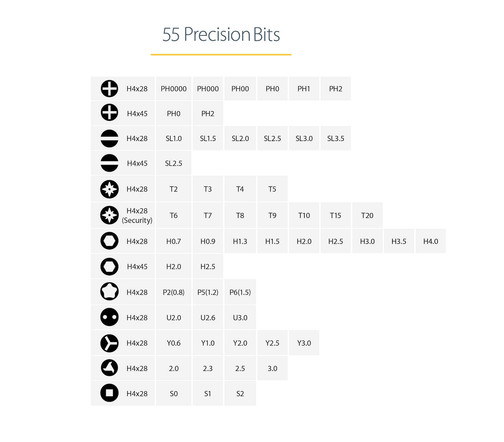
Task: Select the SL3.5 slotted bit cell
Action: coord(335,139)
